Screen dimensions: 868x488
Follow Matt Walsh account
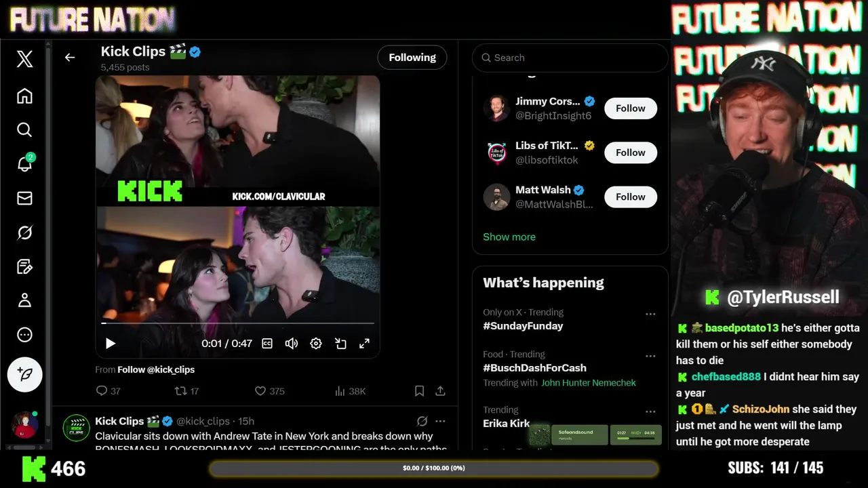[x=631, y=197]
